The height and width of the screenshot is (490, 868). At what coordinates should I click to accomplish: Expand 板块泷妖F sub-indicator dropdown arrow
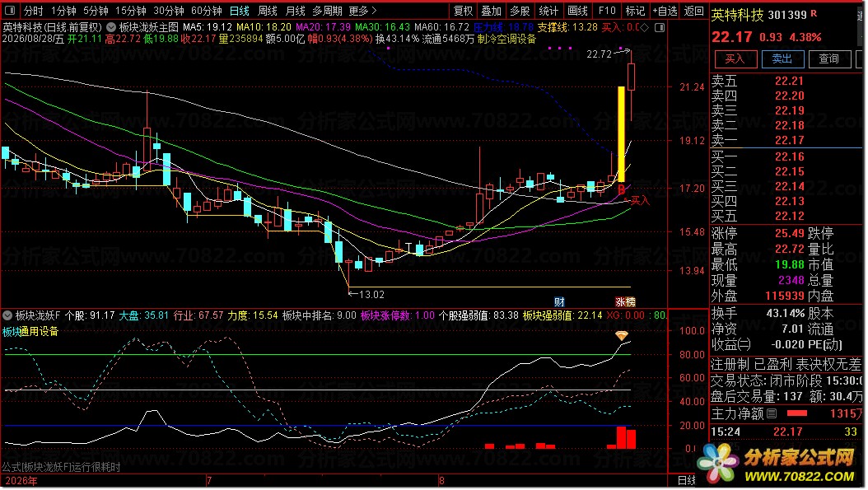[x=7, y=315]
